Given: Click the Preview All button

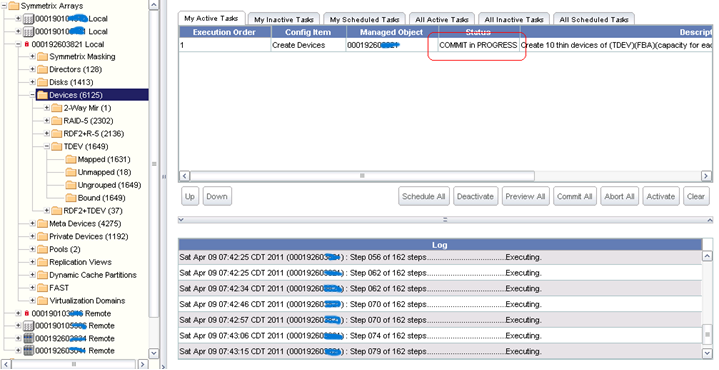Looking at the screenshot, I should (525, 196).
